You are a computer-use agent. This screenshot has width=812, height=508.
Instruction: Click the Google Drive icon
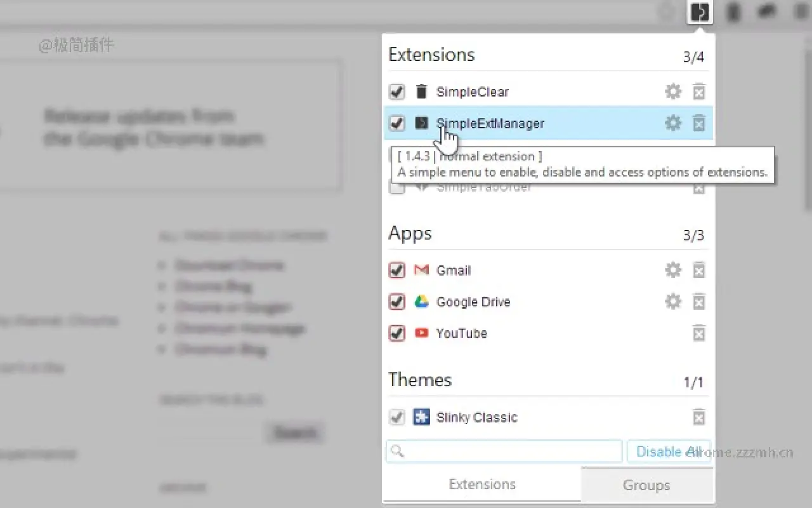point(421,302)
